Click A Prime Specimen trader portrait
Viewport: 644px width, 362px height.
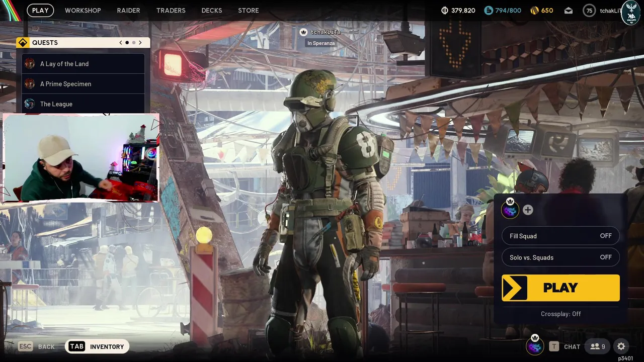(30, 84)
